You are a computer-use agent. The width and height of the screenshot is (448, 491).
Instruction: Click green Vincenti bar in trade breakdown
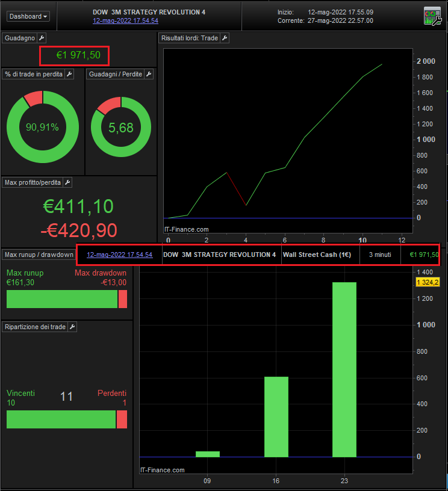point(61,419)
